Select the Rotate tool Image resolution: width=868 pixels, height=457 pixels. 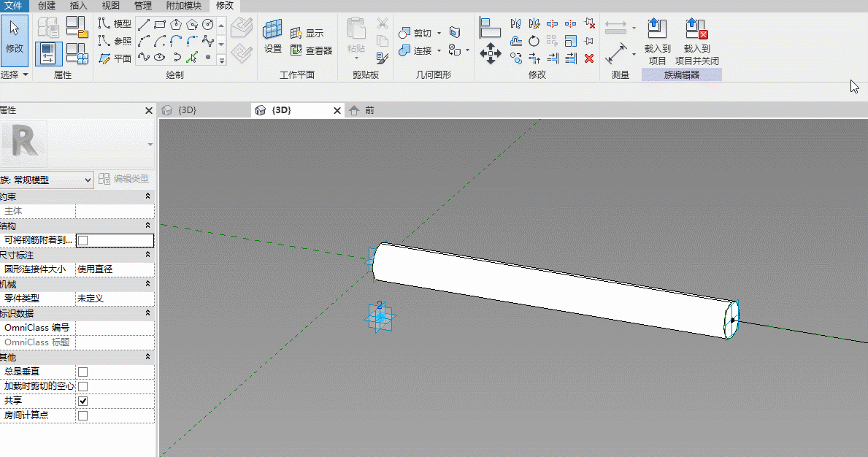coord(534,41)
